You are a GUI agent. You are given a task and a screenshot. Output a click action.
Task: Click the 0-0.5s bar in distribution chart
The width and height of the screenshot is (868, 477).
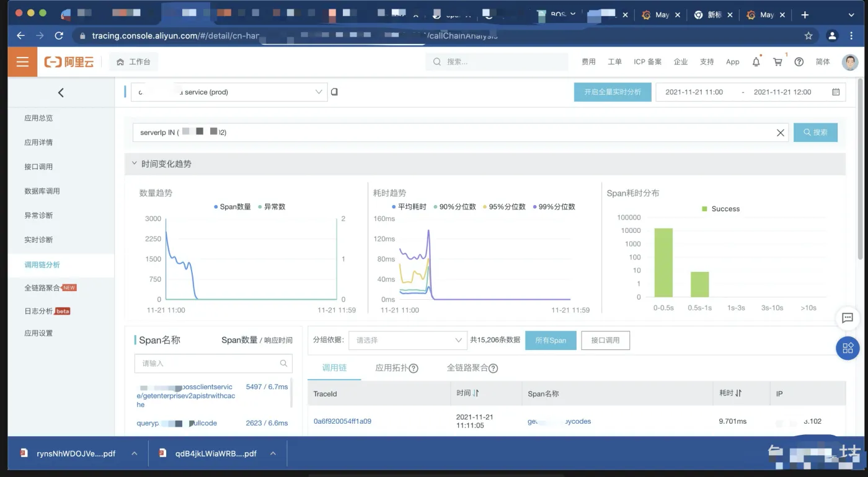point(663,263)
